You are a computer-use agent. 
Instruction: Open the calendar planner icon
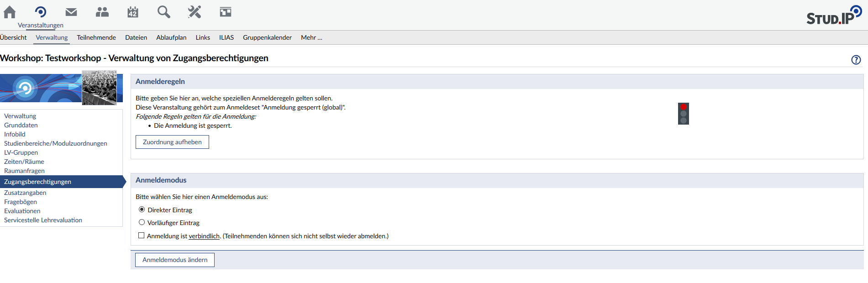click(x=133, y=12)
